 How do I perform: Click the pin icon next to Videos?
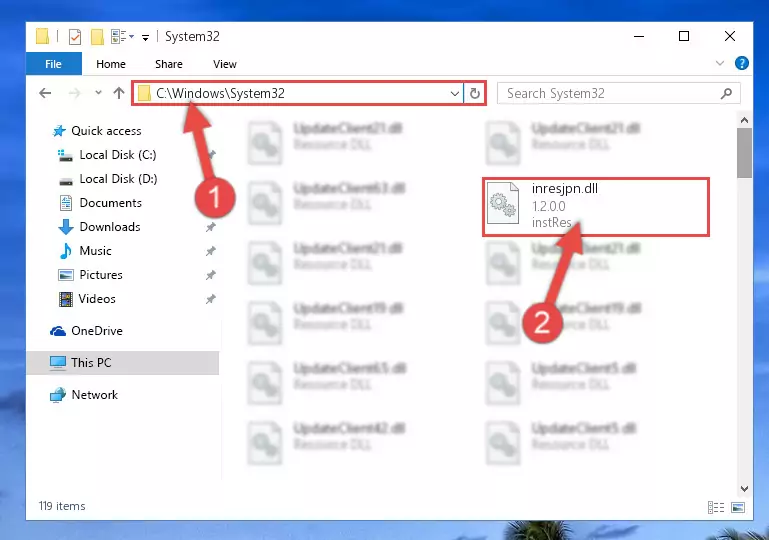[211, 299]
